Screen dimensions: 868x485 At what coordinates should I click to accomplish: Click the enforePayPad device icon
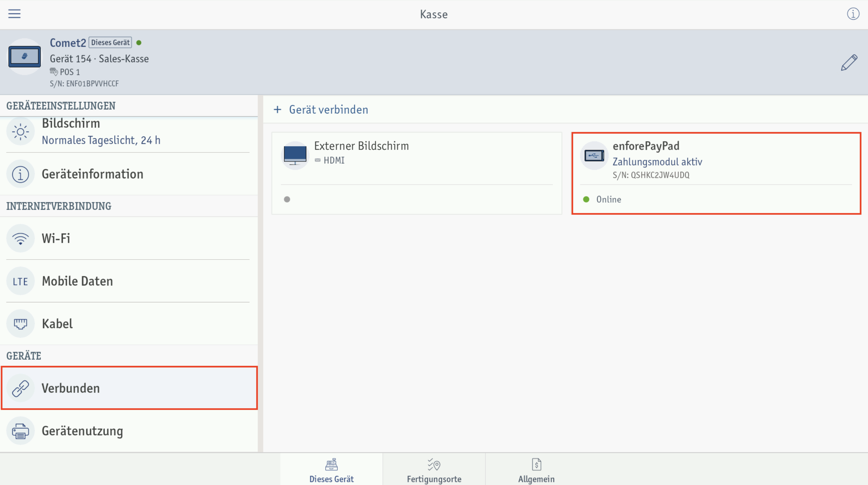pyautogui.click(x=594, y=156)
